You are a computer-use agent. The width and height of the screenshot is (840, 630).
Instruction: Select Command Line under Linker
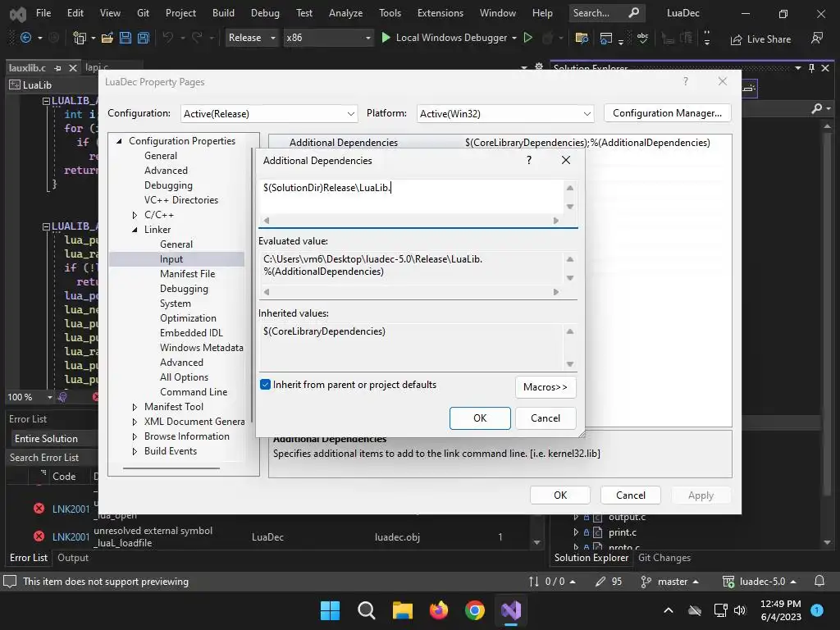194,392
